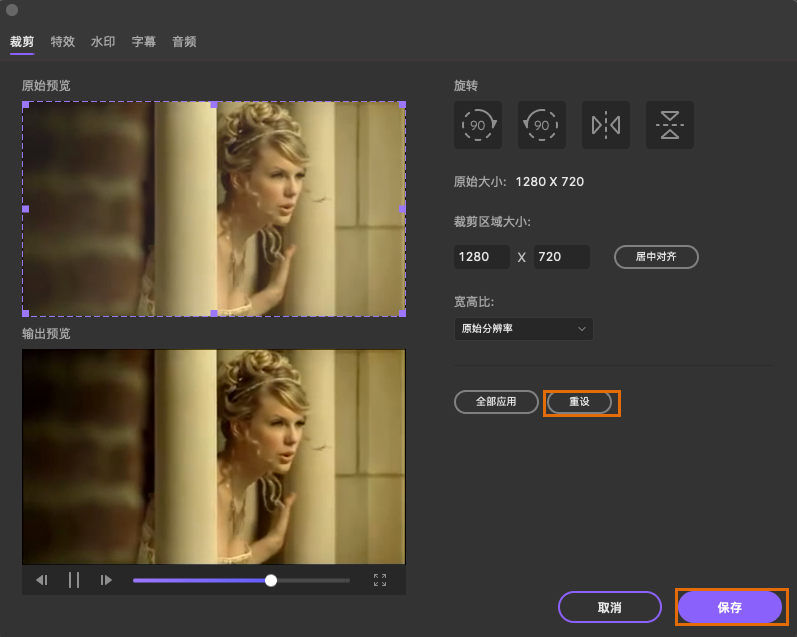The image size is (797, 637).
Task: Select bottom-right crop handle
Action: point(402,313)
